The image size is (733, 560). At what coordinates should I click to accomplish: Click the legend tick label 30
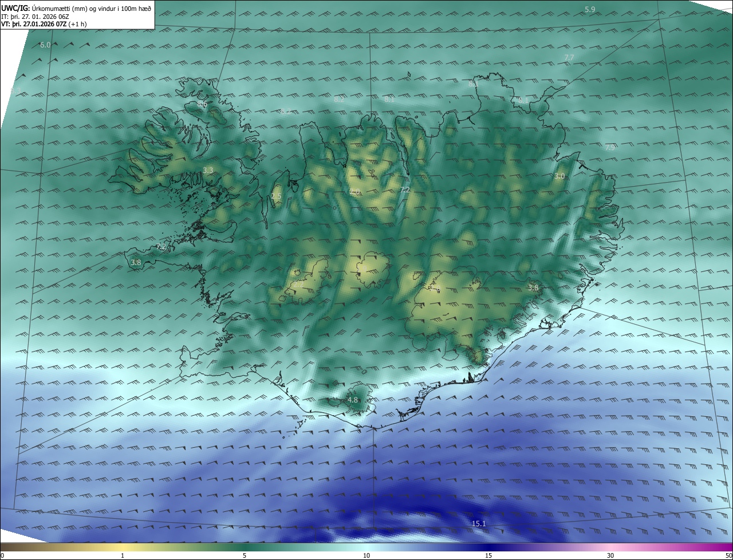click(610, 556)
